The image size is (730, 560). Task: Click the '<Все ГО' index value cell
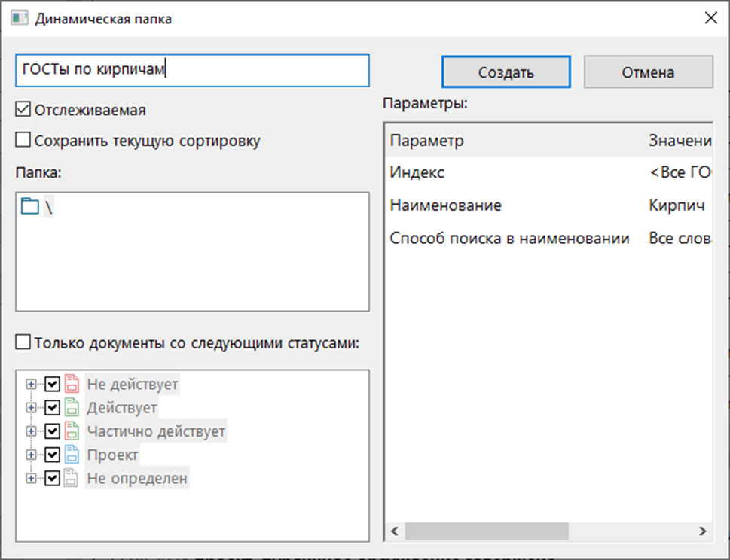coord(680,172)
